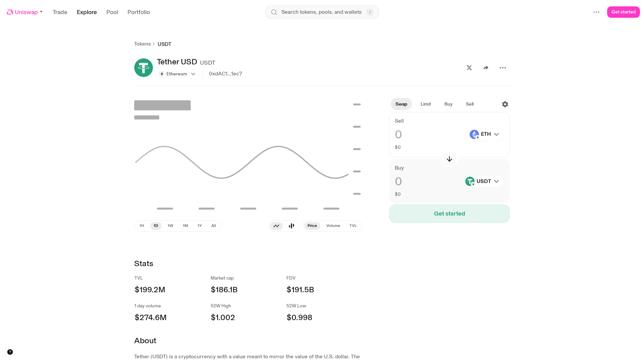
Task: Click the Market cap value $186.1B
Action: [224, 290]
